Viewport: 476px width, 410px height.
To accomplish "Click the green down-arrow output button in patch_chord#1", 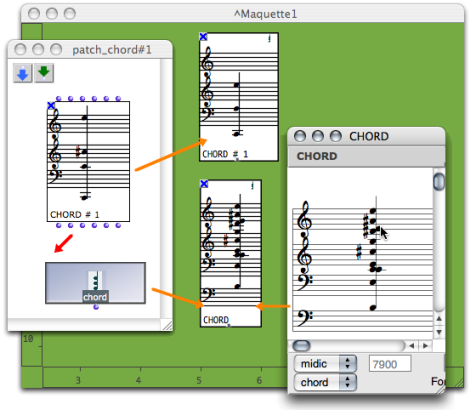I will (44, 73).
